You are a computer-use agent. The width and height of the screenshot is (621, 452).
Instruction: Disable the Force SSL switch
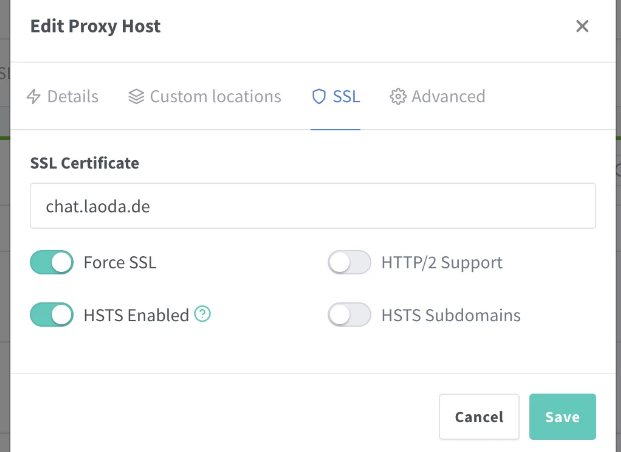pos(52,263)
